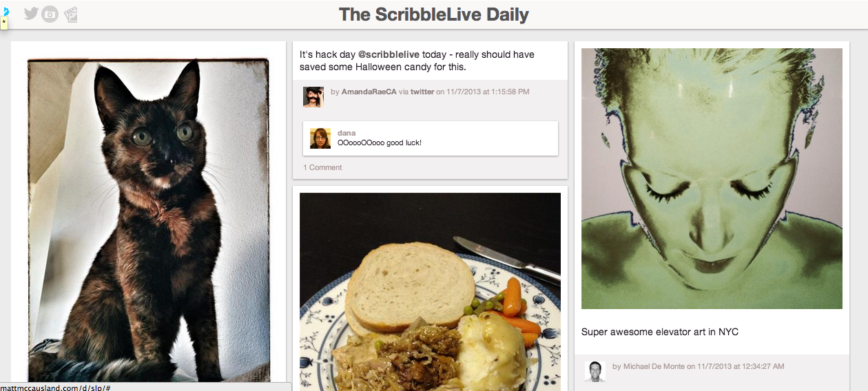The height and width of the screenshot is (391, 868).
Task: Open the Twitter bird icon in the header
Action: pyautogui.click(x=31, y=13)
